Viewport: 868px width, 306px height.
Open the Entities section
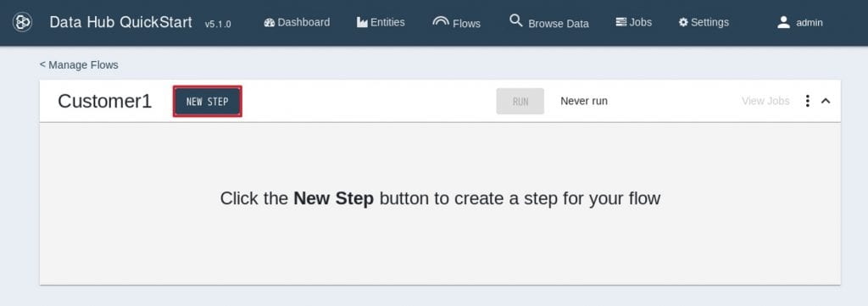[381, 23]
